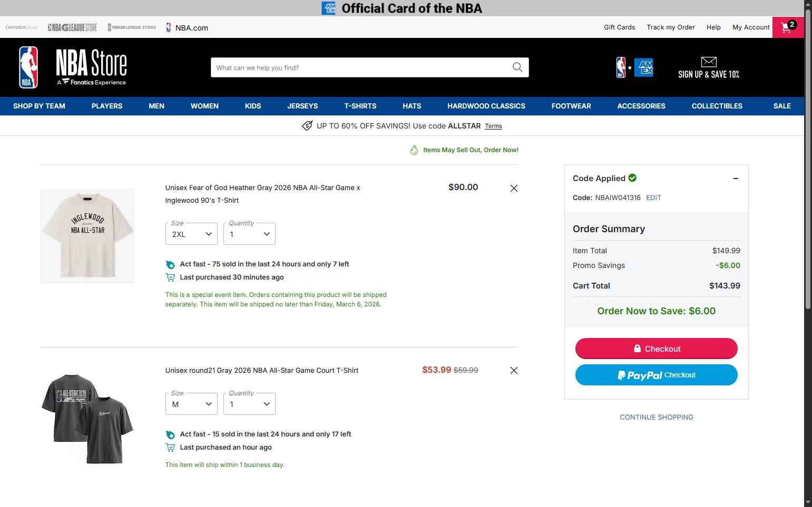Open the Hats menu
Screen dimensions: 812x507
coord(412,106)
